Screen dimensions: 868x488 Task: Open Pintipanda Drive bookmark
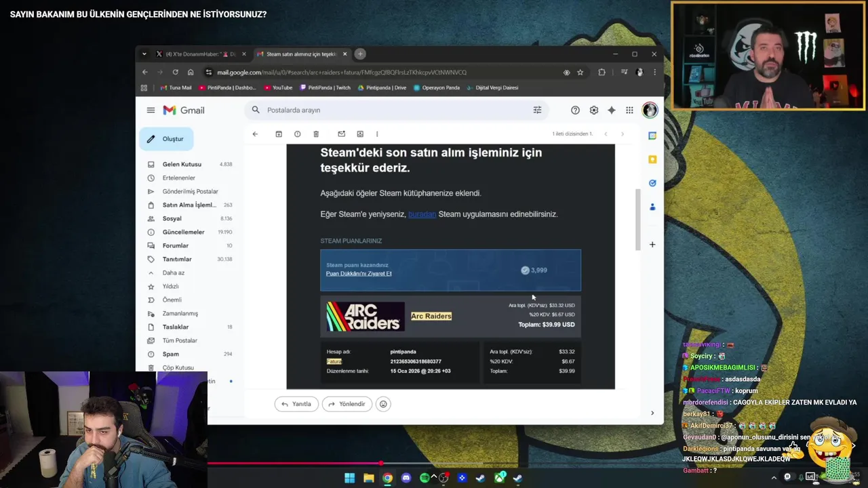tap(382, 87)
